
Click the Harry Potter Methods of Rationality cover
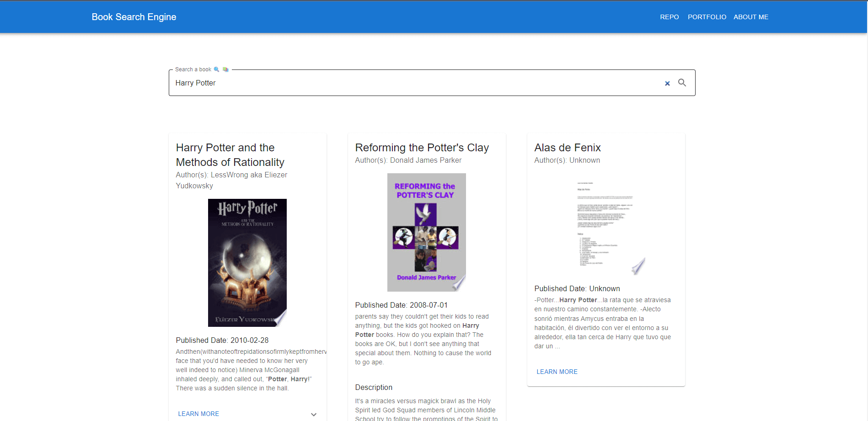coord(247,263)
